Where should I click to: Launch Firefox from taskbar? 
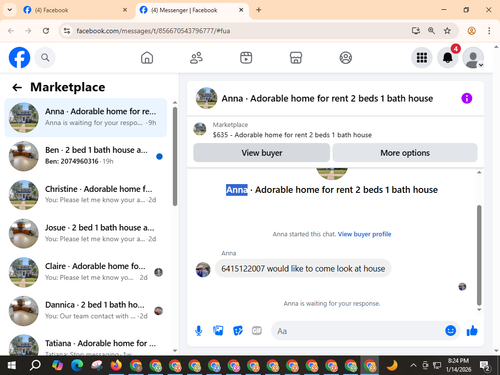click(x=116, y=366)
